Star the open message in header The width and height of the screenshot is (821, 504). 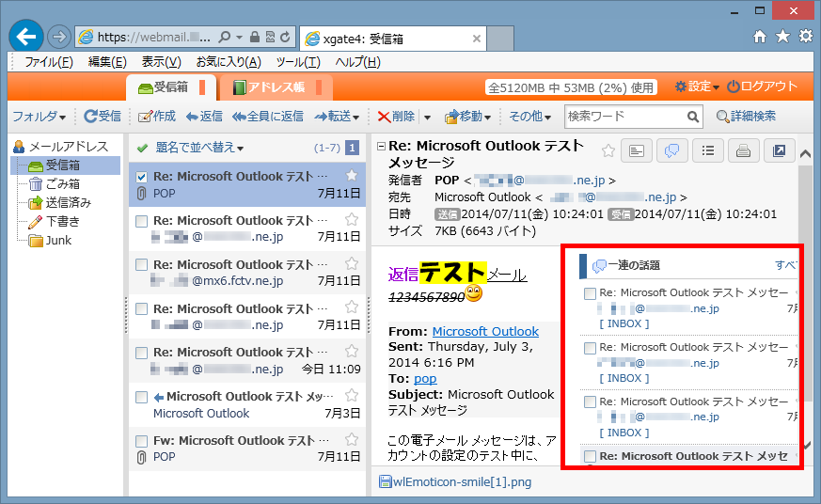tap(608, 150)
